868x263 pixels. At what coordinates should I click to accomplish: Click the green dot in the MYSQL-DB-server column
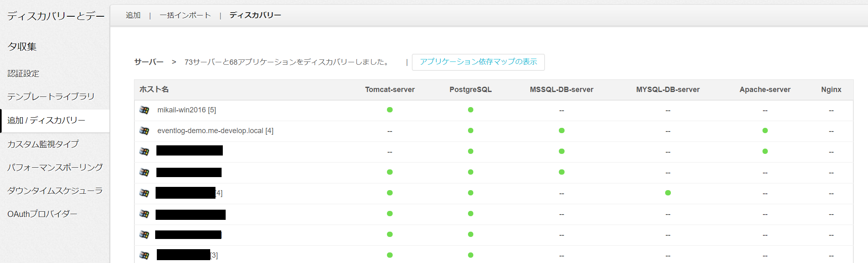pyautogui.click(x=668, y=193)
